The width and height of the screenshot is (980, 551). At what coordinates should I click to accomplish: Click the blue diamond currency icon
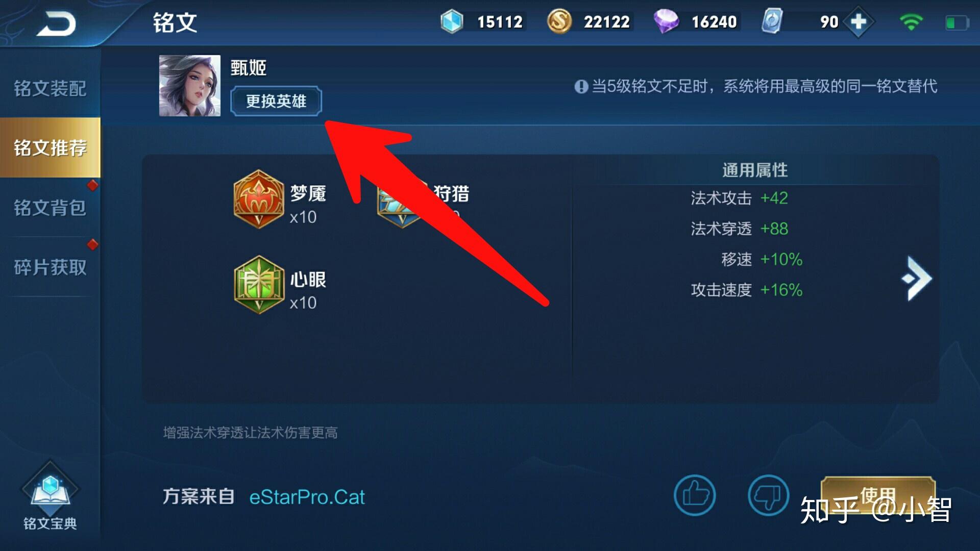[x=452, y=22]
